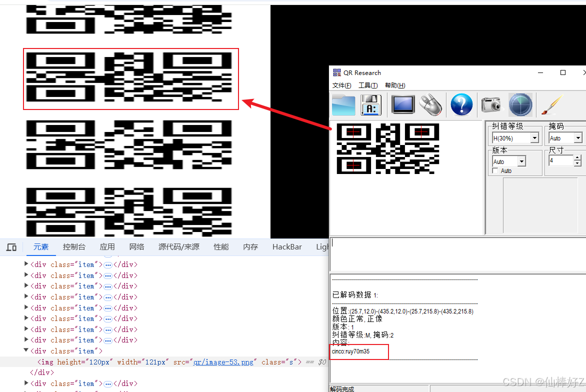Click the 已解码数据 1: heading
Screen dimensions: 586x392
pos(355,295)
